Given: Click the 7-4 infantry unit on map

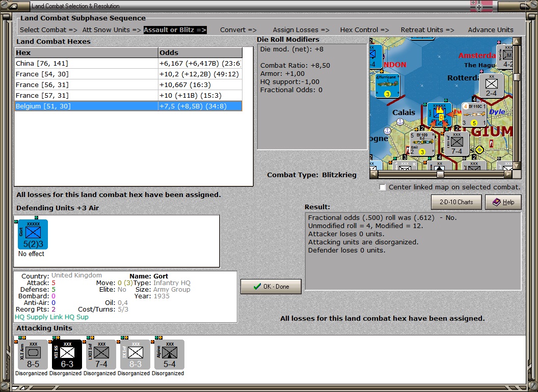Looking at the screenshot, I should 456,144.
